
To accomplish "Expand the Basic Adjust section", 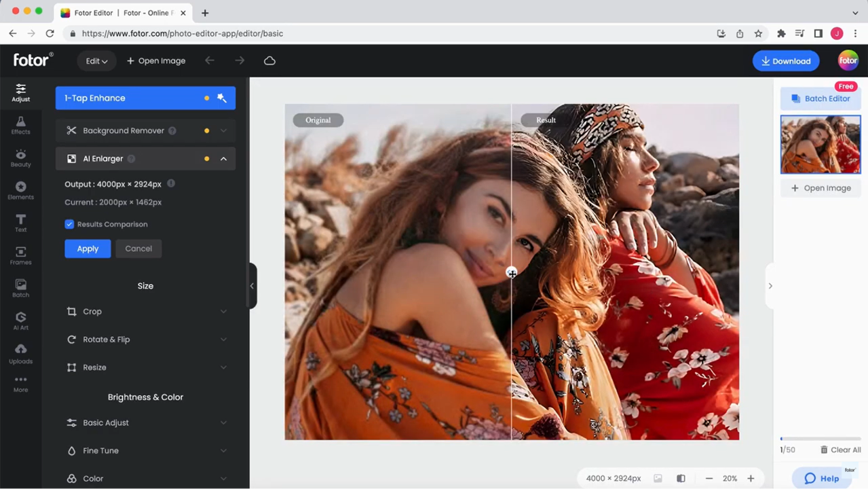I will point(145,422).
